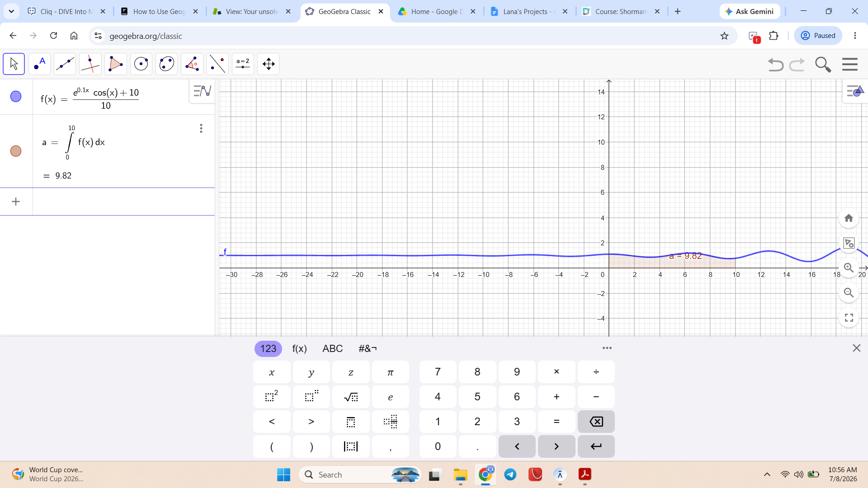Viewport: 868px width, 488px height.
Task: Select the Line tool
Action: [65, 64]
